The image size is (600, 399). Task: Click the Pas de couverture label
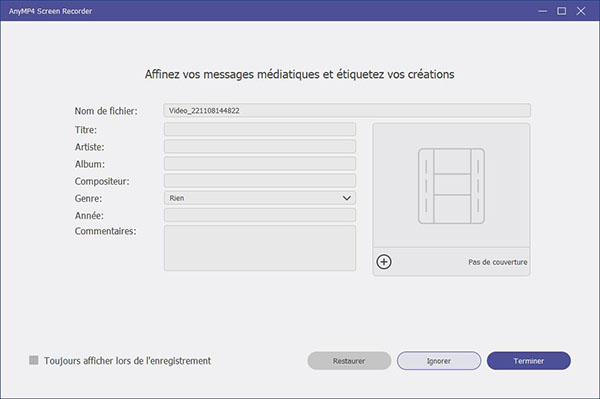tap(497, 262)
